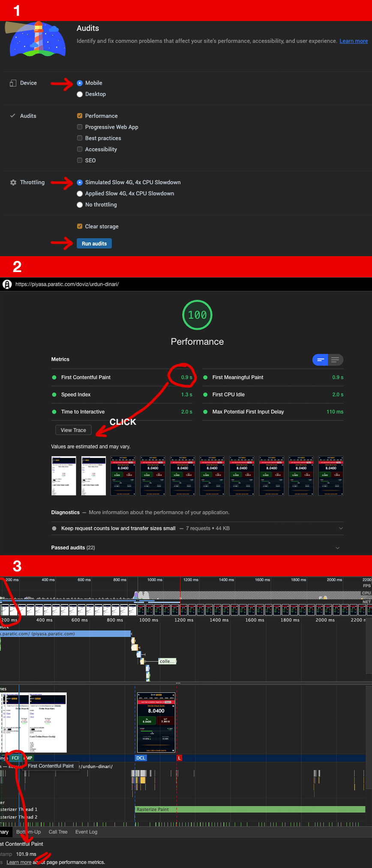Click the report URL text
The width and height of the screenshot is (372, 868).
[67, 284]
